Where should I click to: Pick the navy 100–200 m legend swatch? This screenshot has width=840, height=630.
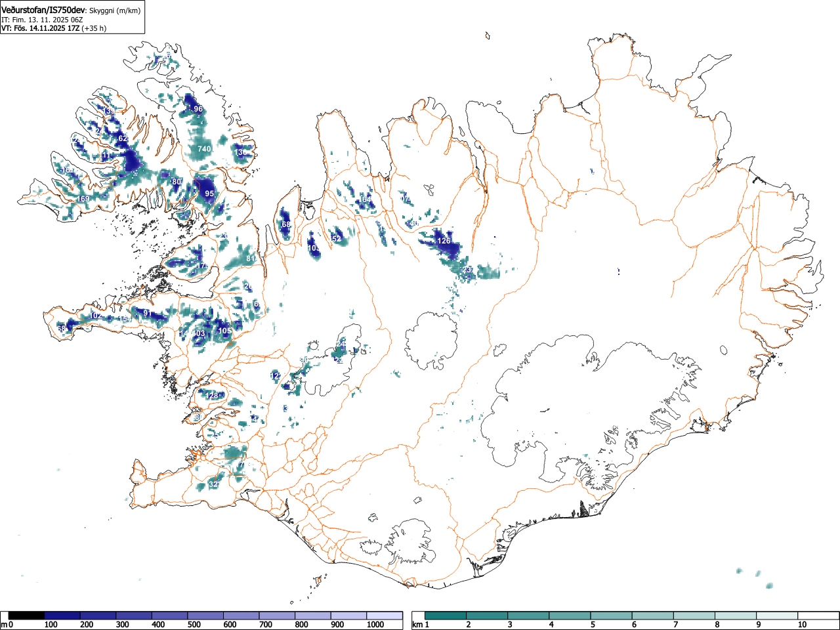(x=62, y=616)
